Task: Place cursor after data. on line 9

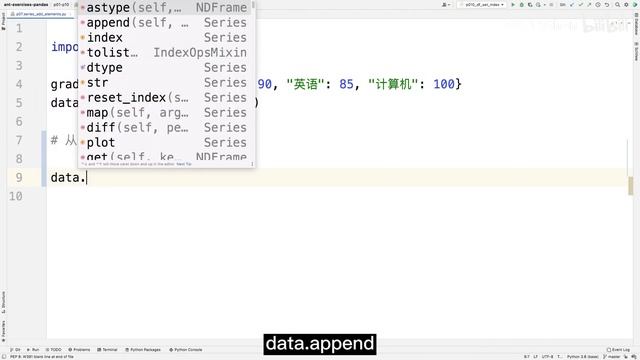Action: (87, 178)
